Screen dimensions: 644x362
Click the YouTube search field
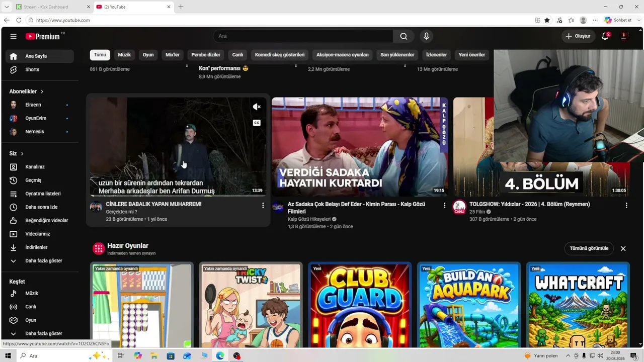click(303, 36)
